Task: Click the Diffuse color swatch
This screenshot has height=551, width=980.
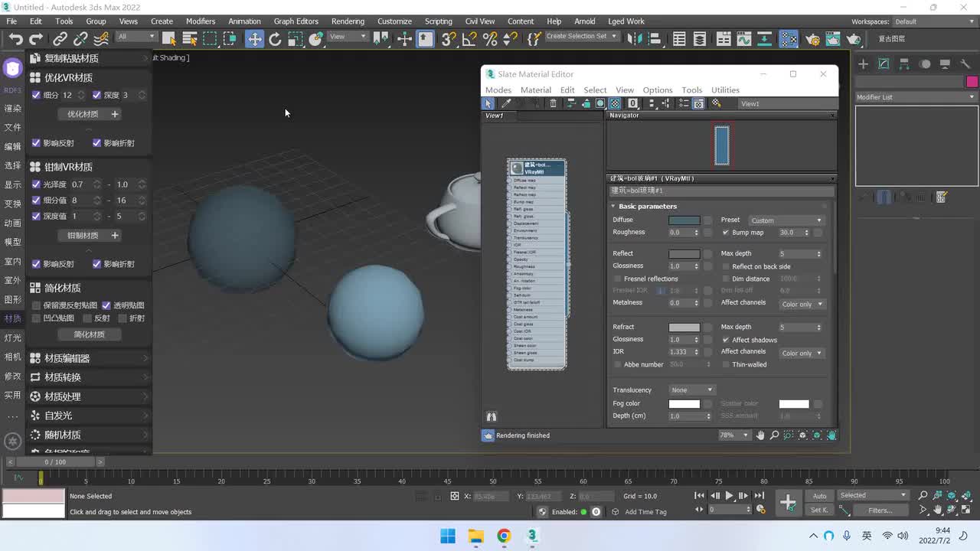Action: [684, 220]
